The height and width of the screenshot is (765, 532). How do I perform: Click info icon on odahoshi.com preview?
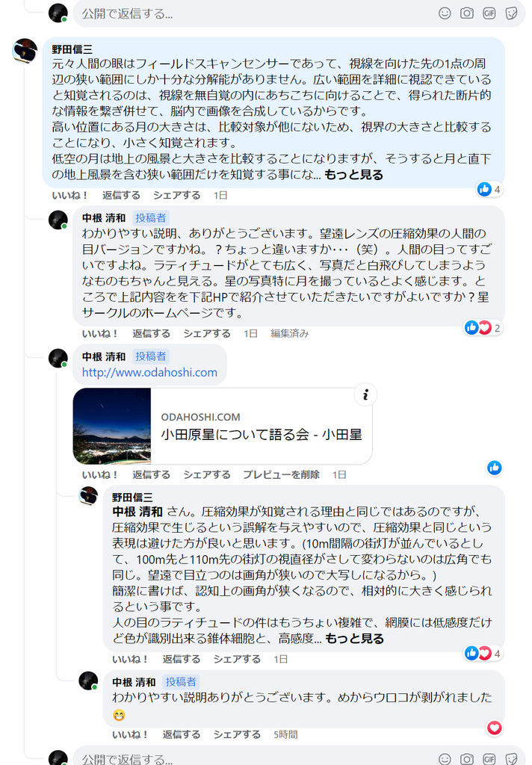tap(365, 394)
